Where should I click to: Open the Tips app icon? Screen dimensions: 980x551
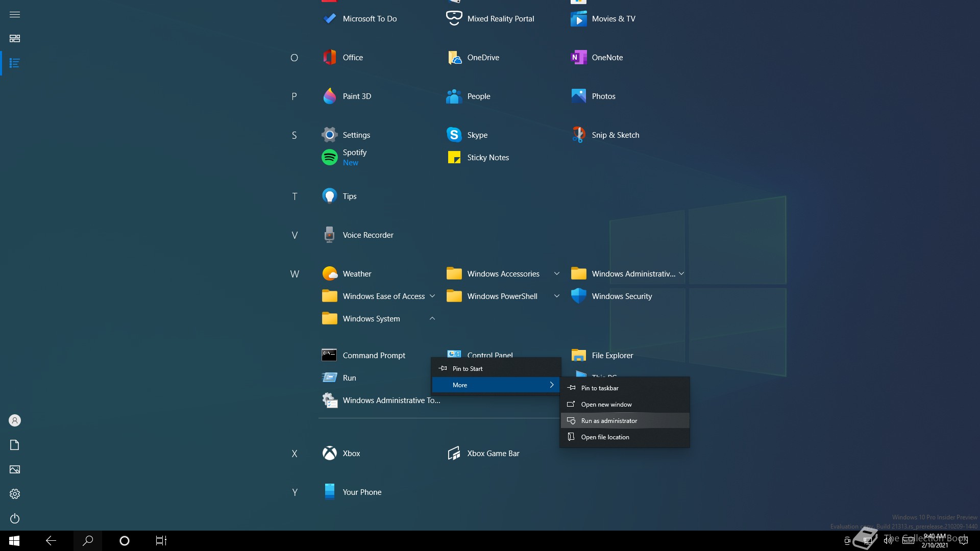click(x=330, y=196)
